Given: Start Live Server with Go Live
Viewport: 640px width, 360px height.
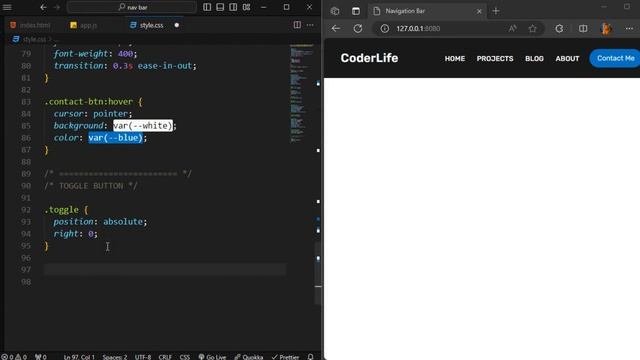Looking at the screenshot, I should pos(212,357).
